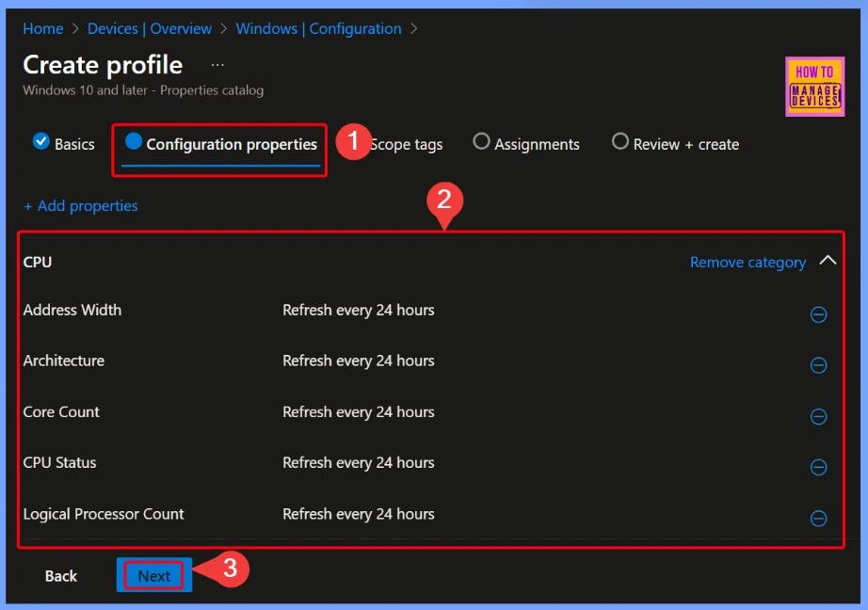Click the How To Manage Devices logo
The image size is (868, 610).
click(x=815, y=87)
